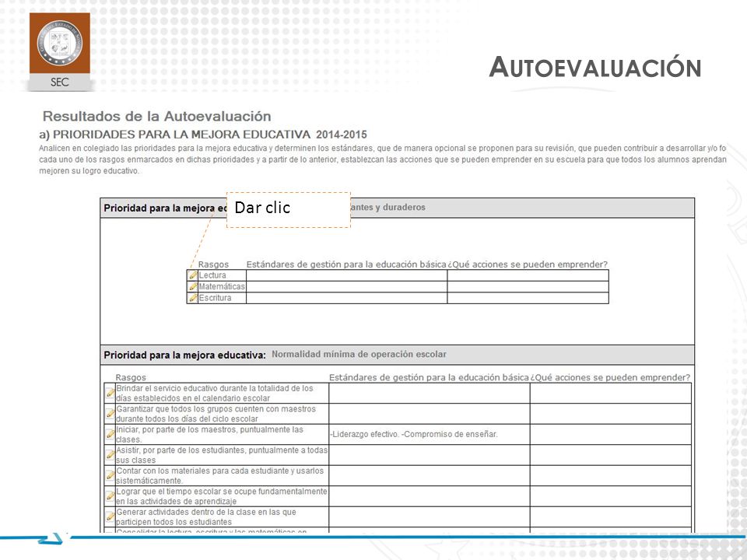Edit the 'Asistir, por parte de los estudiantes' pencil

[x=110, y=455]
